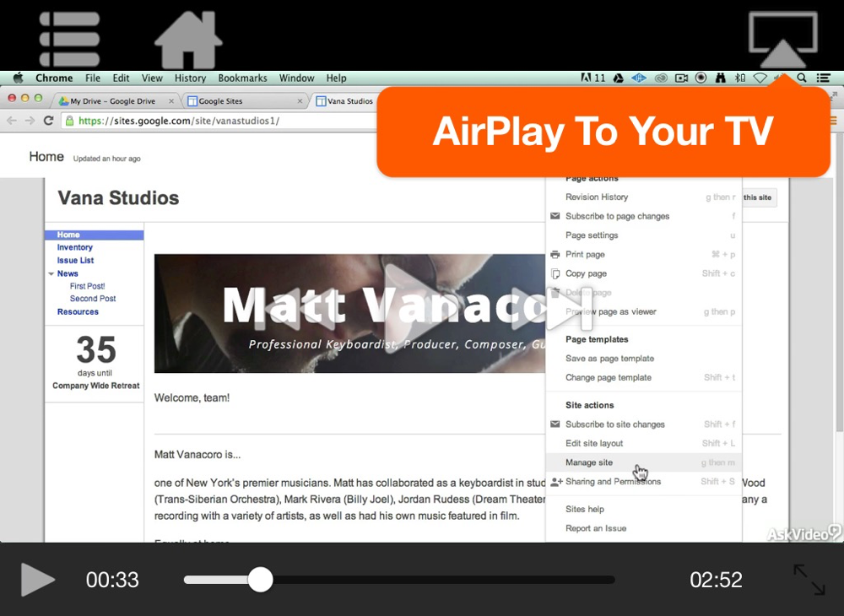Open the Window menu
This screenshot has height=616, width=844.
click(296, 78)
